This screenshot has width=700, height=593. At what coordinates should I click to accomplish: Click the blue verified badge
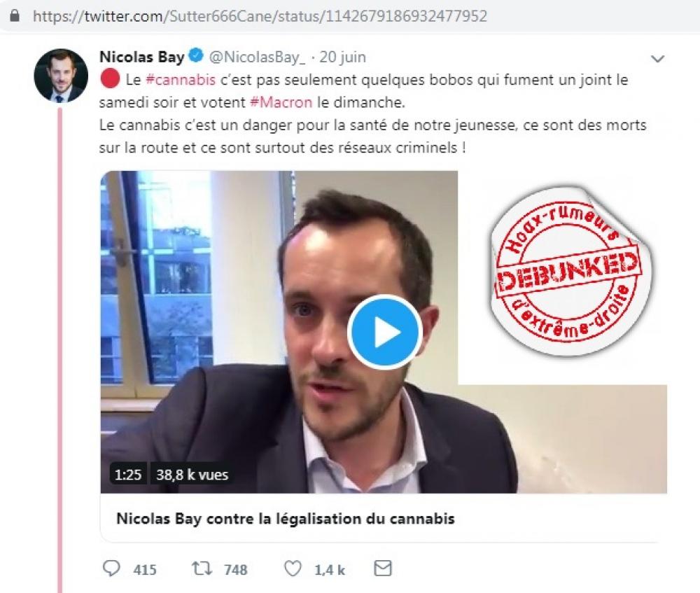[196, 56]
